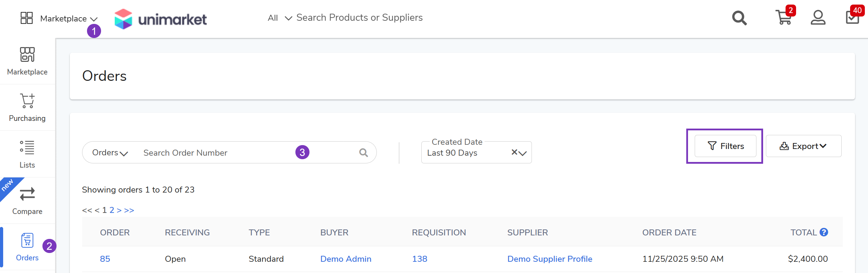Open the tasks checklist icon with 40 badge

tap(852, 18)
